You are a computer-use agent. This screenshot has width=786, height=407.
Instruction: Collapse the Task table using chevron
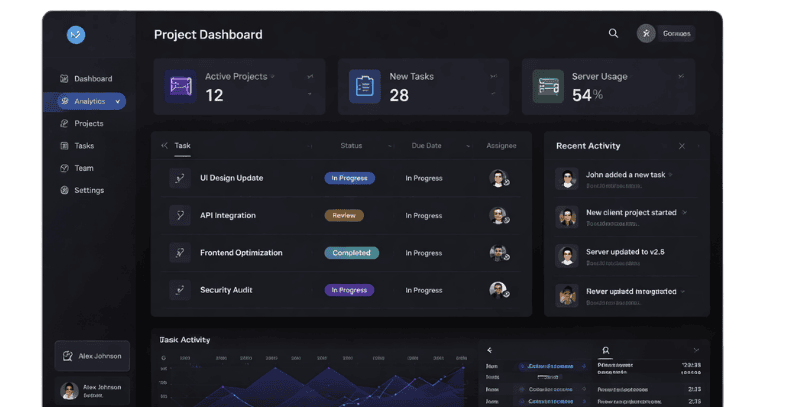[164, 146]
